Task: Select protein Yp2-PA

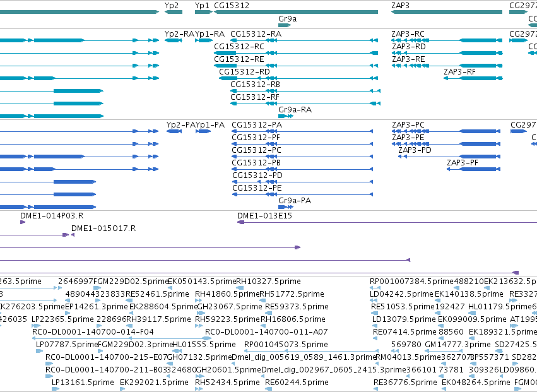Action: 181,125
